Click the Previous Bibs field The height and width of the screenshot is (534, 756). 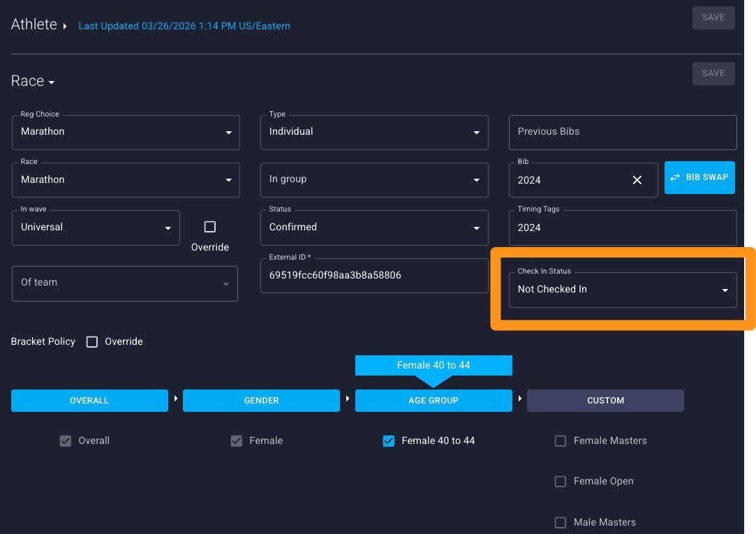pos(622,132)
